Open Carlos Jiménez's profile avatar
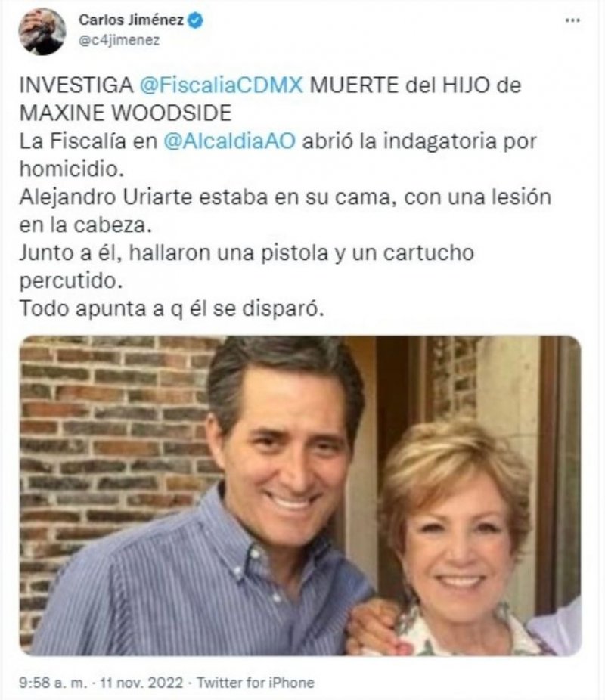The width and height of the screenshot is (605, 700). pos(42,31)
